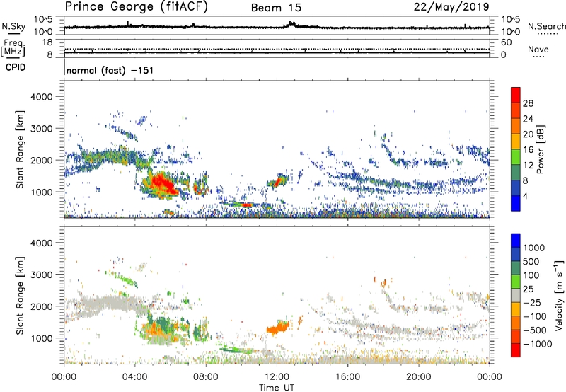Click the '18' frequency axis label
The image size is (566, 392).
[x=47, y=42]
